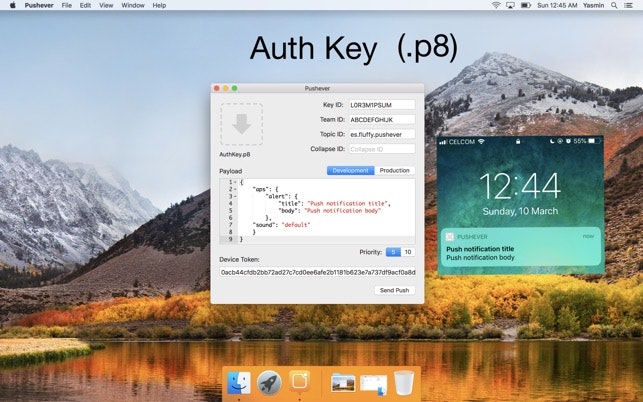Click the AirPlay display icon in menu bar
The height and width of the screenshot is (402, 643).
510,5
